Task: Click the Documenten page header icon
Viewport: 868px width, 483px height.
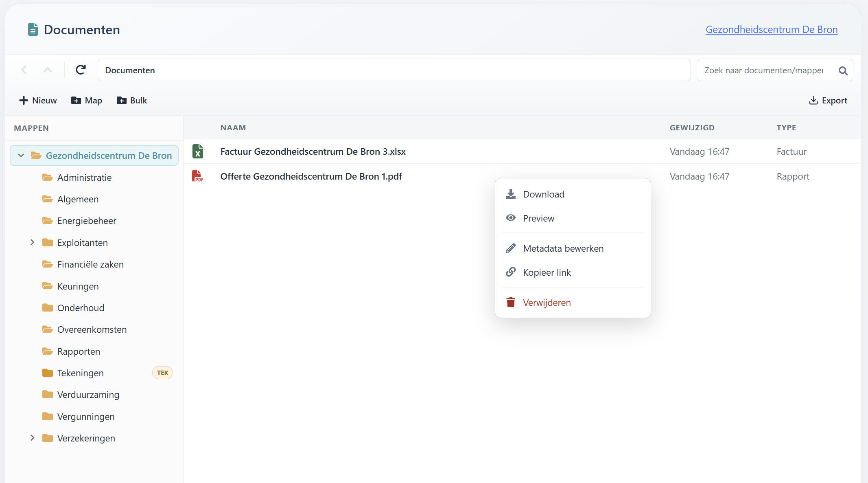Action: pos(33,30)
